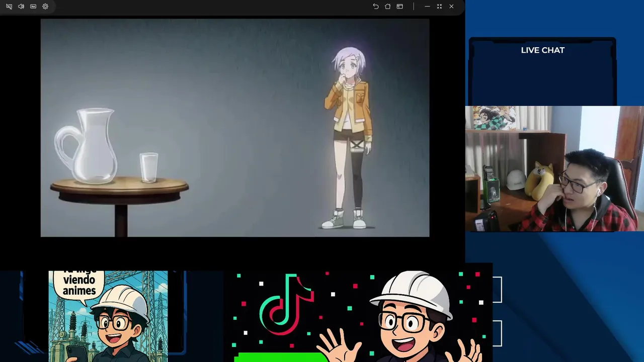Click the home icon in title bar
The width and height of the screenshot is (644, 362).
(x=387, y=7)
